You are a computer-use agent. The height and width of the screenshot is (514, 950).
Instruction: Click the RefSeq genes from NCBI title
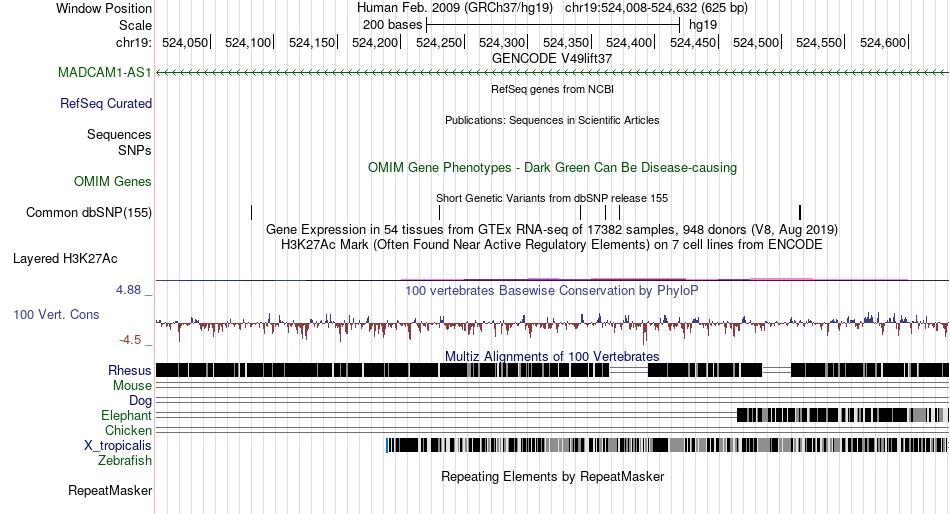click(x=553, y=89)
